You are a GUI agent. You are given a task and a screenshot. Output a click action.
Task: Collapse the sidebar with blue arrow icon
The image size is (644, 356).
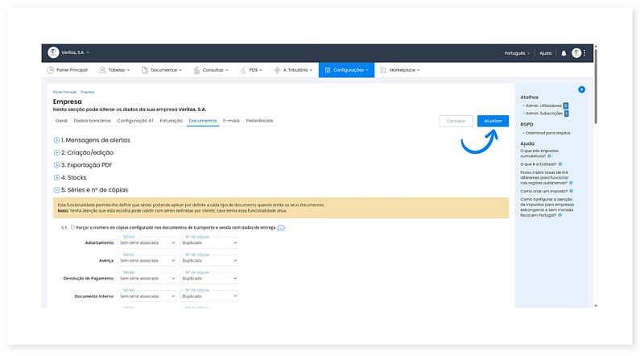[581, 89]
